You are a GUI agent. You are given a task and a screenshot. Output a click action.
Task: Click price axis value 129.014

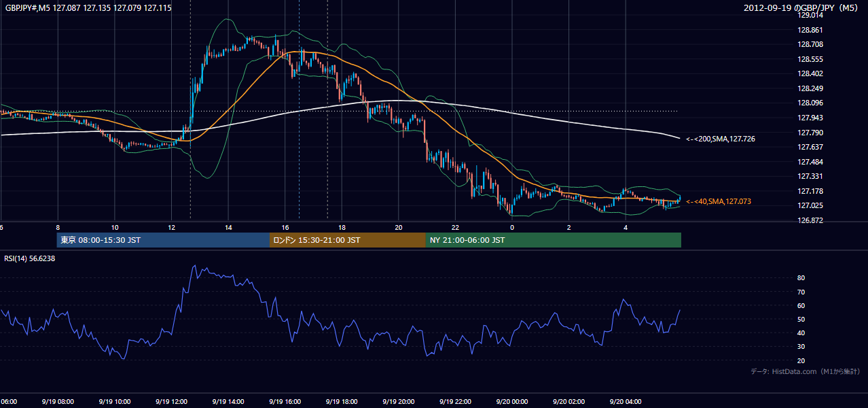tap(810, 15)
